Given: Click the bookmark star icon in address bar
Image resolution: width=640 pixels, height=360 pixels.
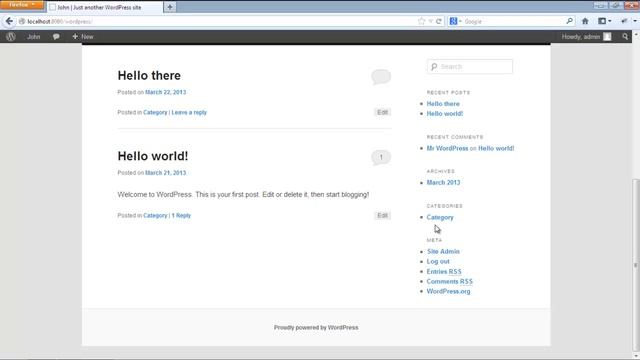Looking at the screenshot, I should [x=421, y=21].
